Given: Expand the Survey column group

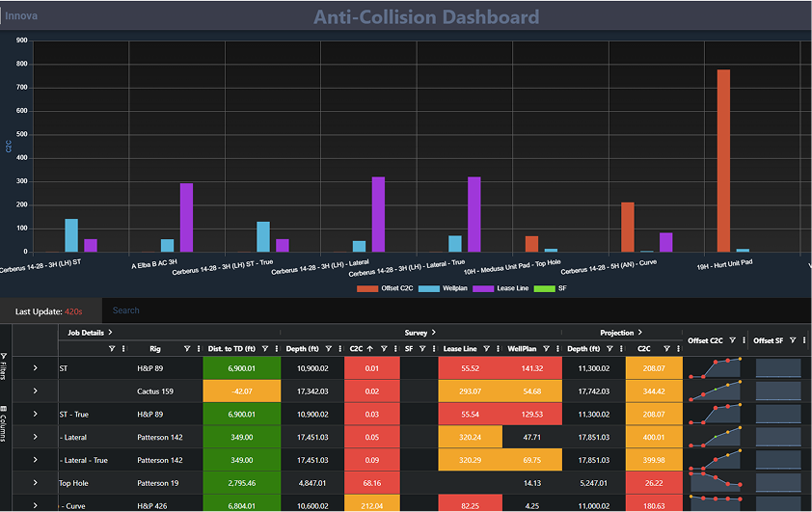Looking at the screenshot, I should (434, 332).
